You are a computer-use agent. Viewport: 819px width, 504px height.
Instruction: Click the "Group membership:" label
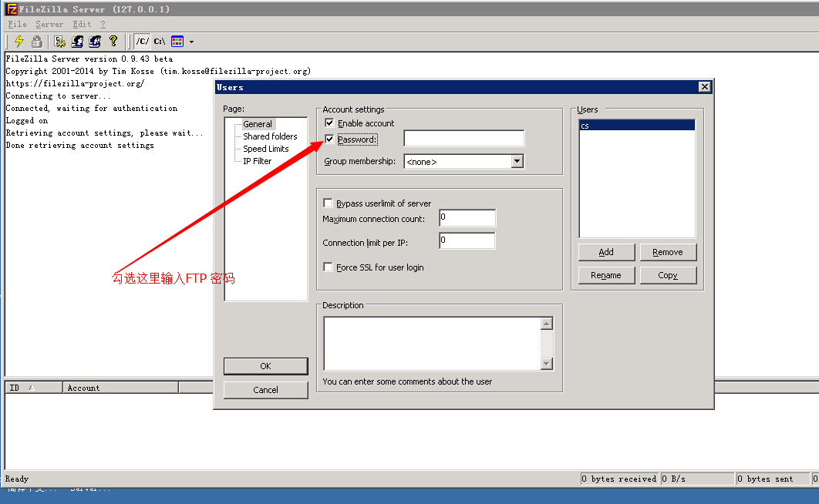[360, 161]
